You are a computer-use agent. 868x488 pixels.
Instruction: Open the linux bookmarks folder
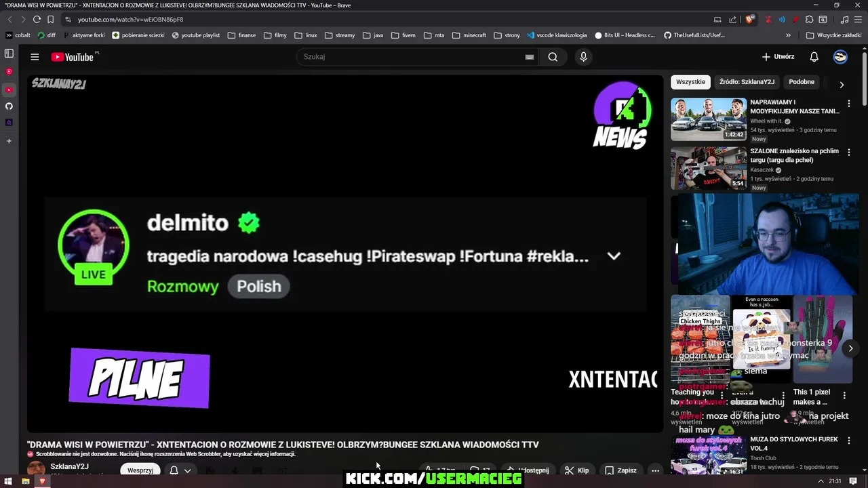306,35
